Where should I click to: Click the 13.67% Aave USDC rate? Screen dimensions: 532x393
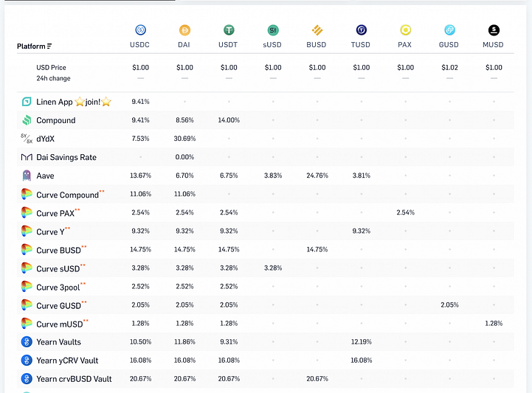[x=140, y=175]
